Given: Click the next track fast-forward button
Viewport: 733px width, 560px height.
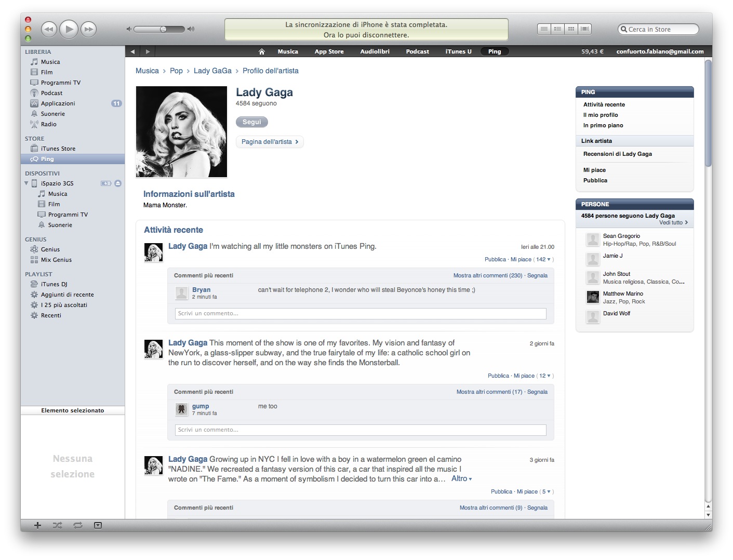Looking at the screenshot, I should click(x=89, y=29).
